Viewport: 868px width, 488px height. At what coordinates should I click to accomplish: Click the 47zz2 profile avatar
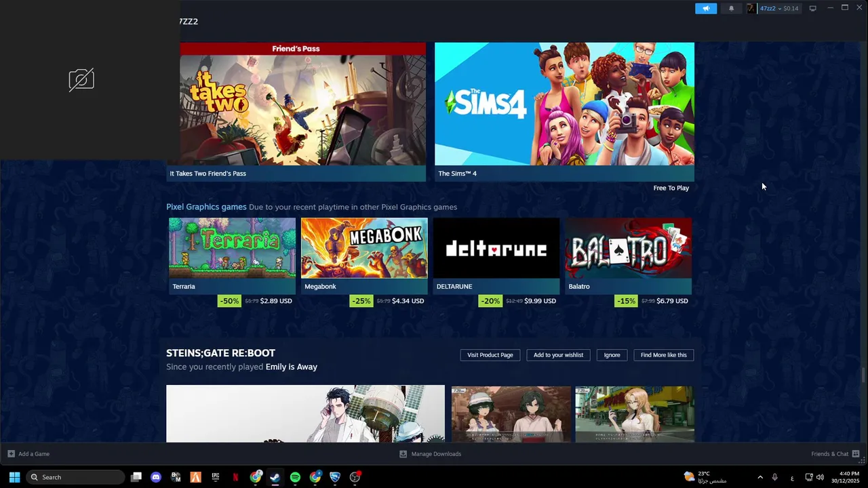tap(751, 8)
